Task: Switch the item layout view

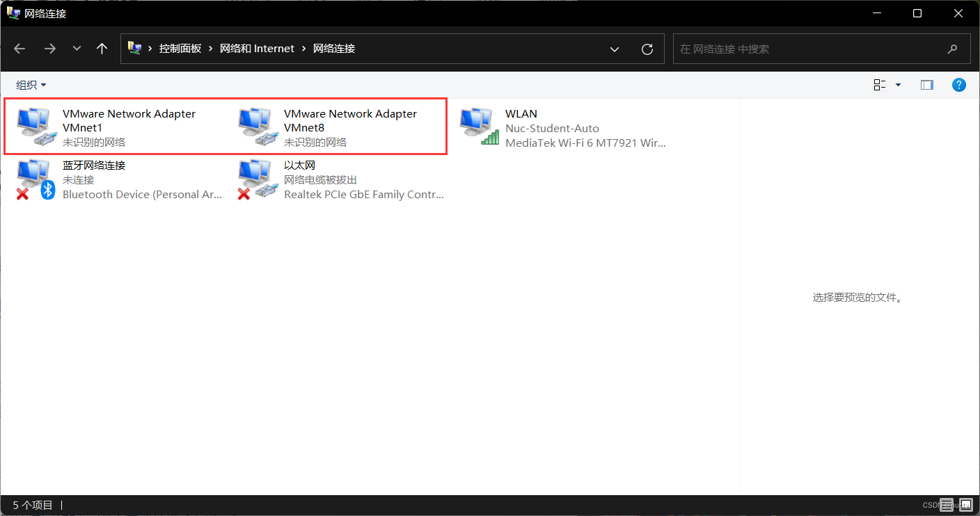Action: tap(879, 84)
